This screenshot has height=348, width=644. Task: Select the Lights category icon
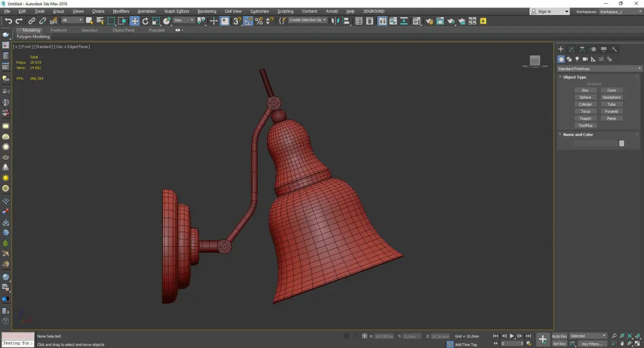[577, 59]
